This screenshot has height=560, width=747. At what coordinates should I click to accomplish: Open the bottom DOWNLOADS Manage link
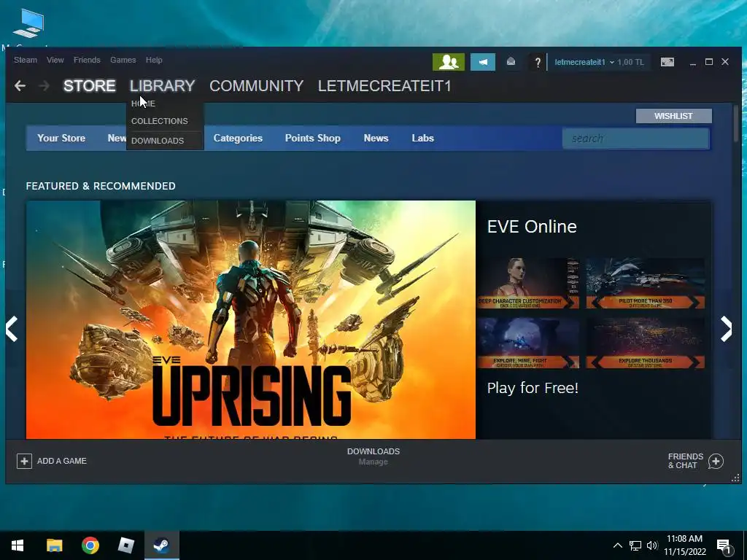point(373,456)
